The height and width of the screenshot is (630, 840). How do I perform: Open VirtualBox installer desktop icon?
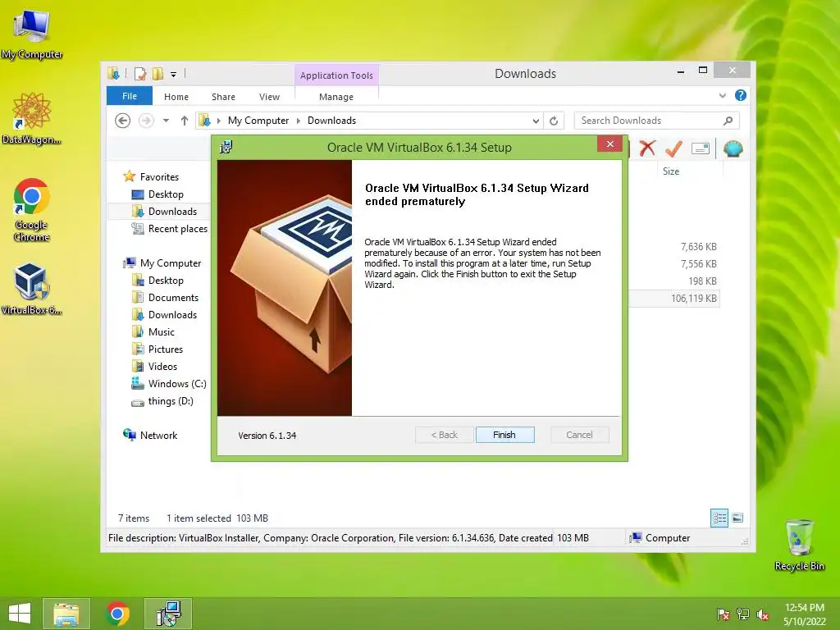point(32,288)
